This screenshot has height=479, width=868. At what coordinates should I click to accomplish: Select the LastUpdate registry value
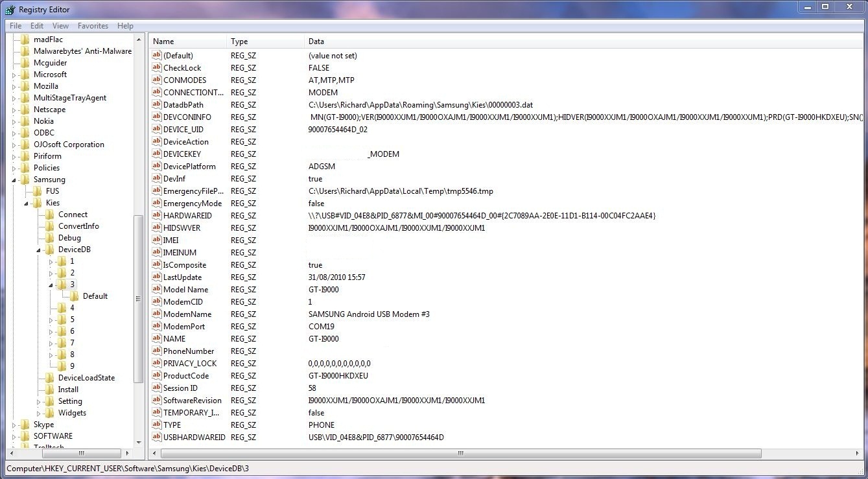182,277
